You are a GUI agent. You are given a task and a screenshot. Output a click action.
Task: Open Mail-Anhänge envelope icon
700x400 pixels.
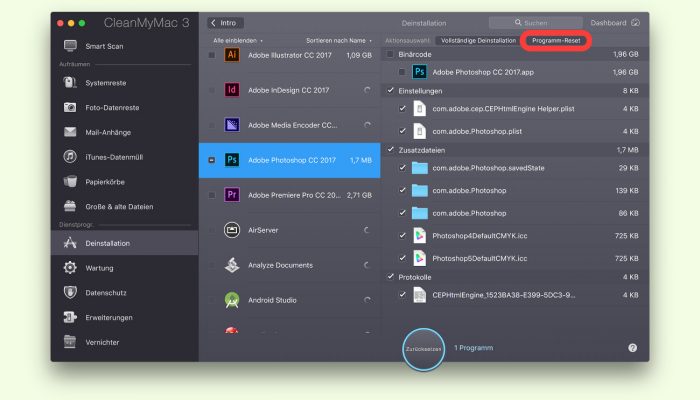[x=70, y=132]
